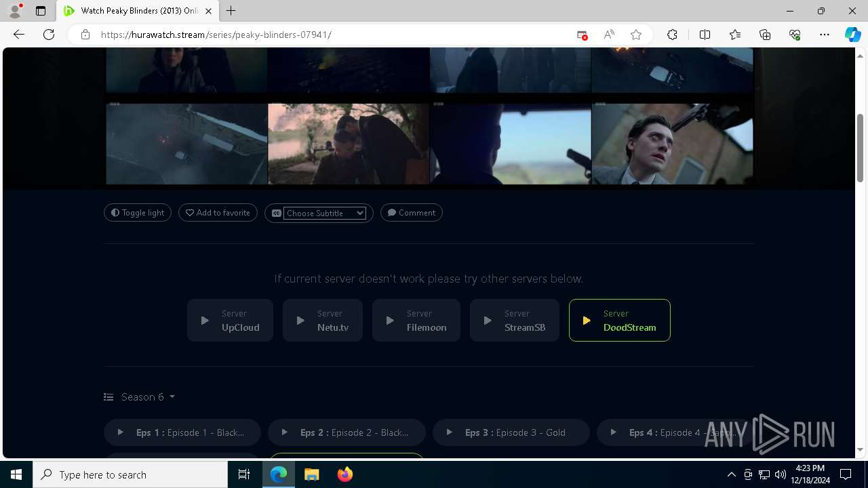
Task: Open volume control tray icon
Action: [x=781, y=474]
